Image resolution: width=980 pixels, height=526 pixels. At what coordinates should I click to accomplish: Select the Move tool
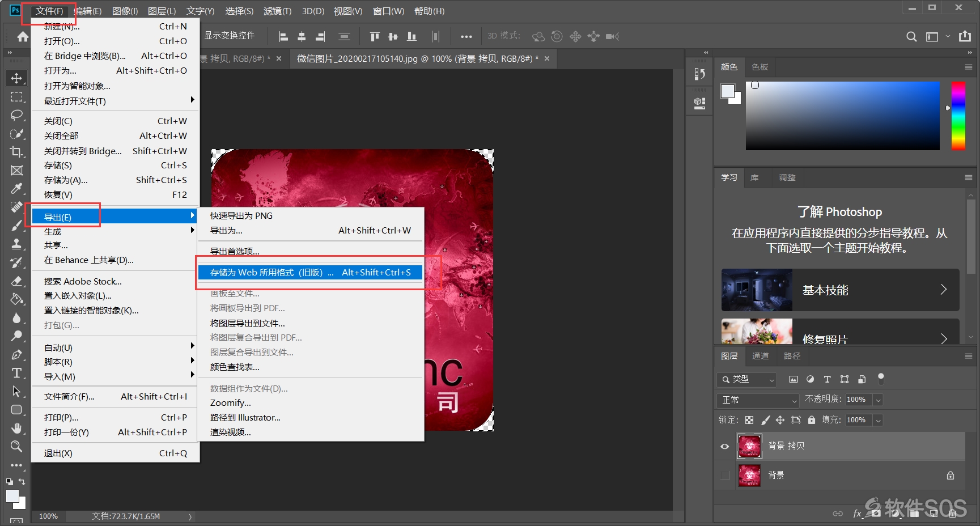pyautogui.click(x=16, y=78)
